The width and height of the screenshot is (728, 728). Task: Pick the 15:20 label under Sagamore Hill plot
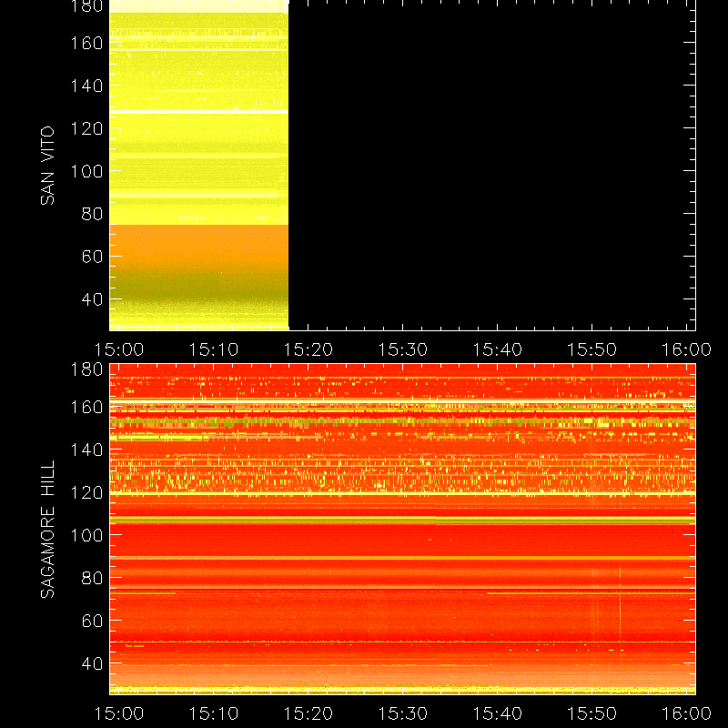pyautogui.click(x=308, y=713)
